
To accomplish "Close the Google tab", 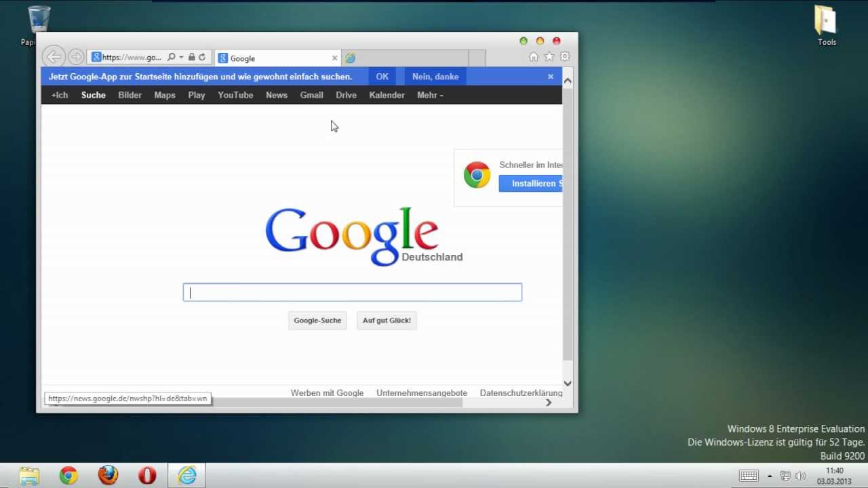I will pyautogui.click(x=334, y=58).
